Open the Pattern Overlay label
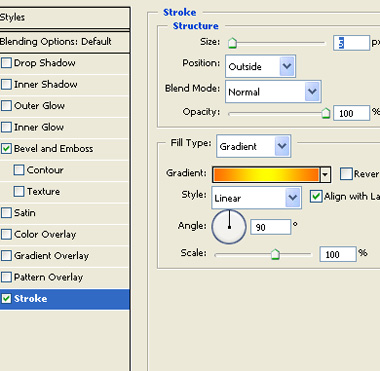Viewport: 380px width, 371px height. click(x=49, y=277)
